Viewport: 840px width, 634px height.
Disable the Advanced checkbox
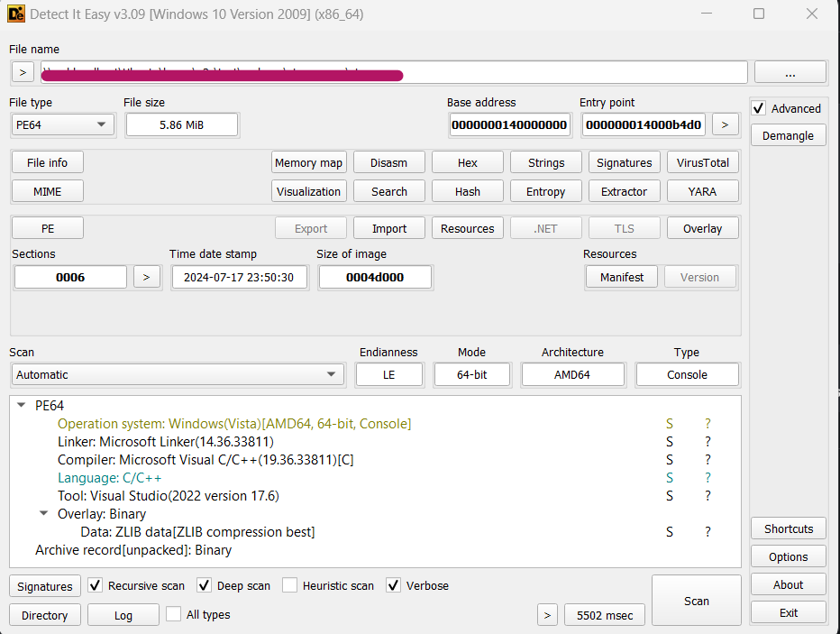pyautogui.click(x=759, y=108)
